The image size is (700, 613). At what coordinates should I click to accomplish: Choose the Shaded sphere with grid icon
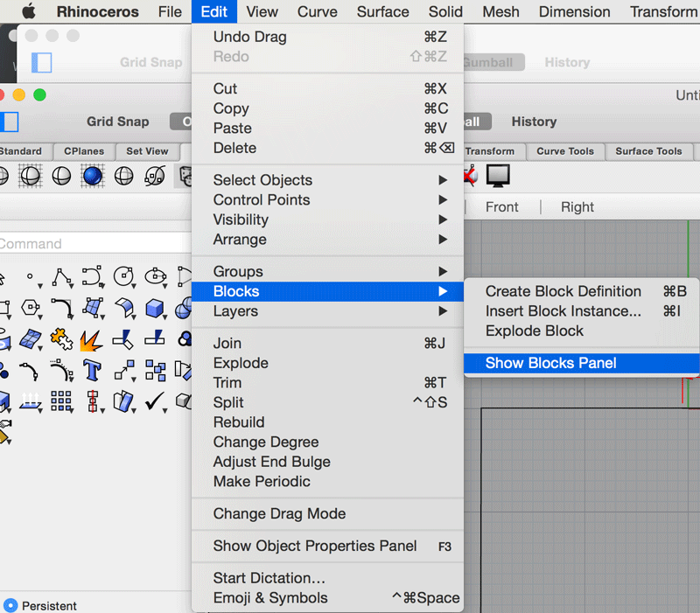click(x=30, y=176)
